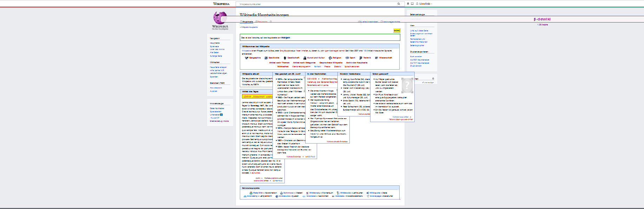This screenshot has height=209, width=644.
Task: Click the yellow button above the preview notice
Action: [x=397, y=31]
